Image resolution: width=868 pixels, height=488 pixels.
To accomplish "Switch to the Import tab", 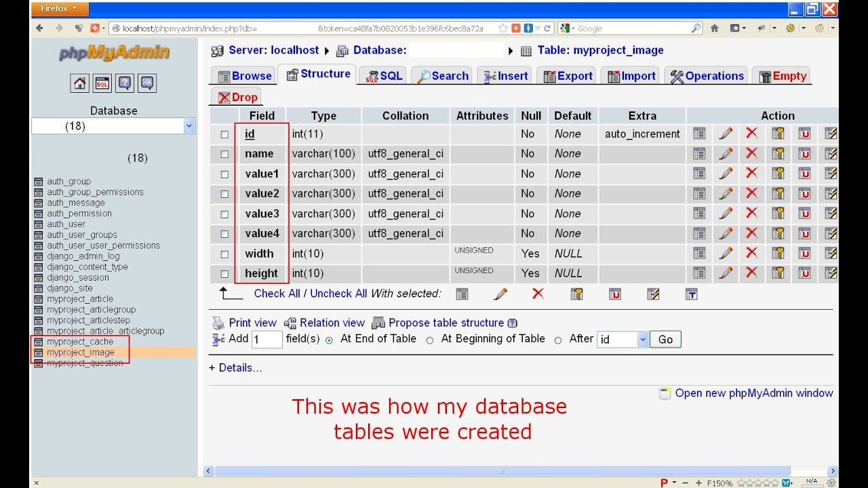I will pos(632,76).
